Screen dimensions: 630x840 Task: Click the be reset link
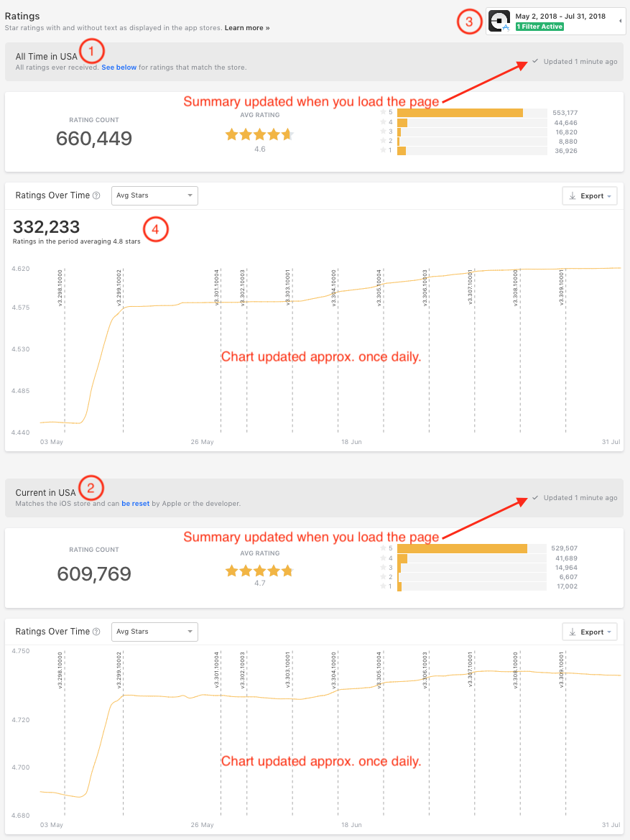(136, 503)
